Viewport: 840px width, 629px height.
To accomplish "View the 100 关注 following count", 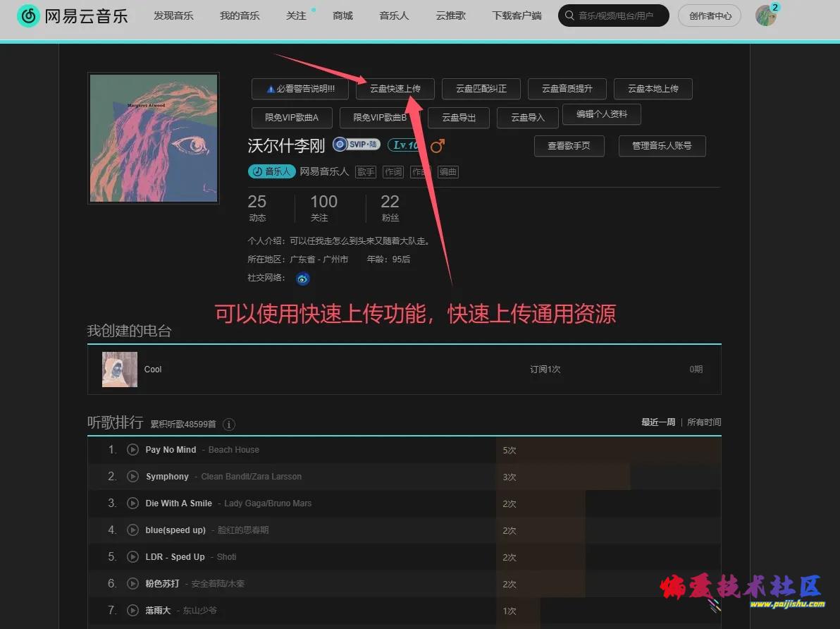I will pos(323,207).
